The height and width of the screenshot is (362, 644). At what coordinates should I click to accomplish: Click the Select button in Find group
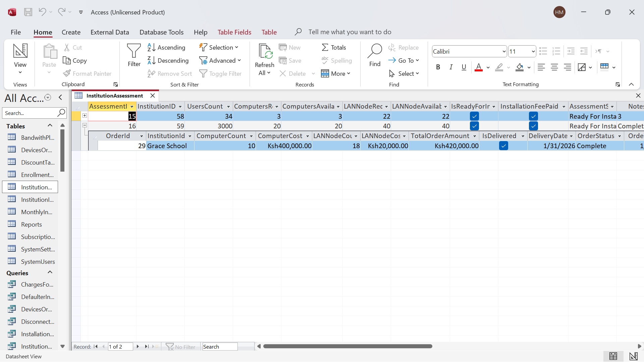(404, 73)
